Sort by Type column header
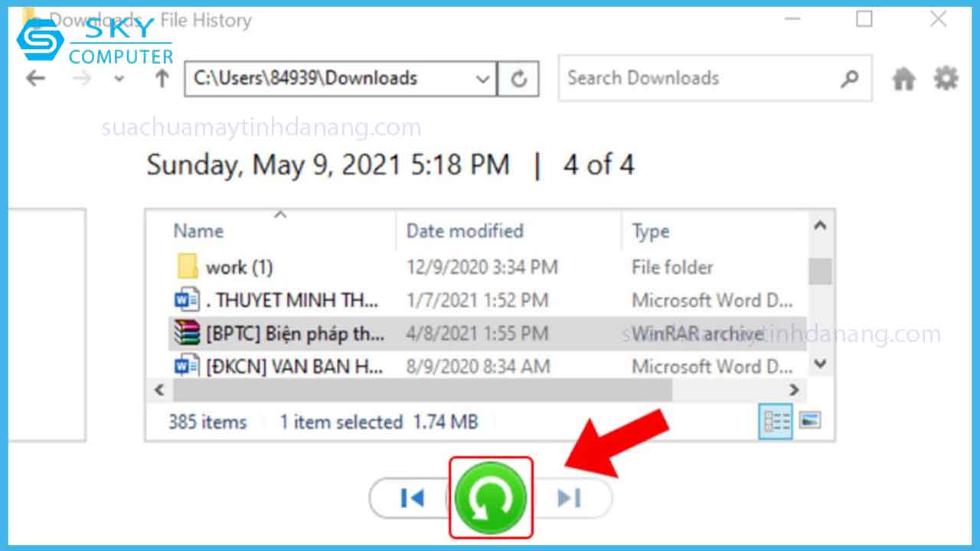Screen dimensions: 980x551 (x=651, y=231)
